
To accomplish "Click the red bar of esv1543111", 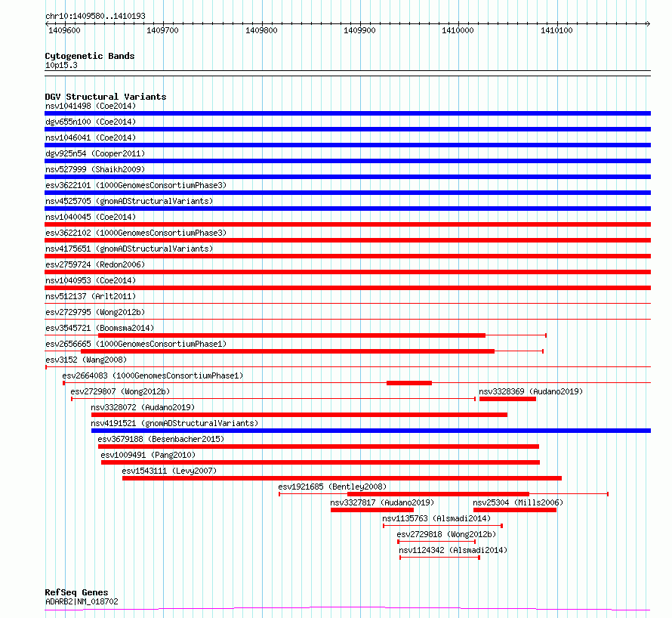I will [342, 478].
